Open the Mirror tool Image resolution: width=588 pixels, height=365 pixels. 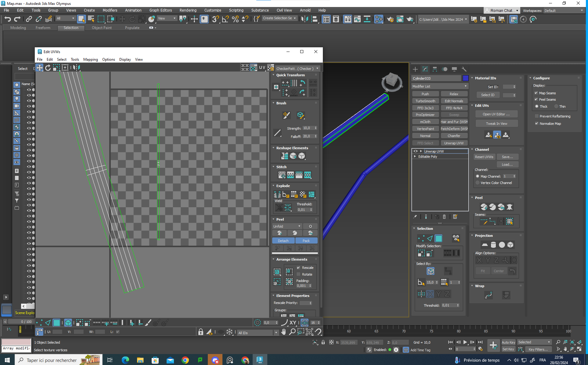(x=305, y=19)
